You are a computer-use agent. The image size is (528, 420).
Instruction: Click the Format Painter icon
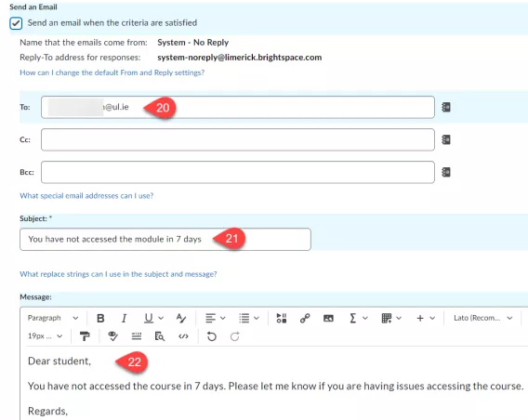(x=85, y=336)
